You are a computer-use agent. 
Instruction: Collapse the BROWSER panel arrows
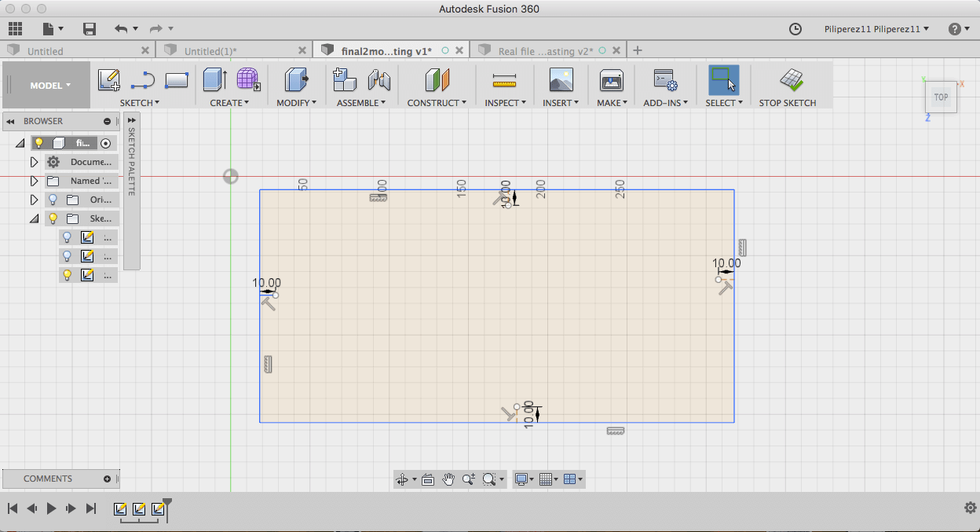[11, 121]
